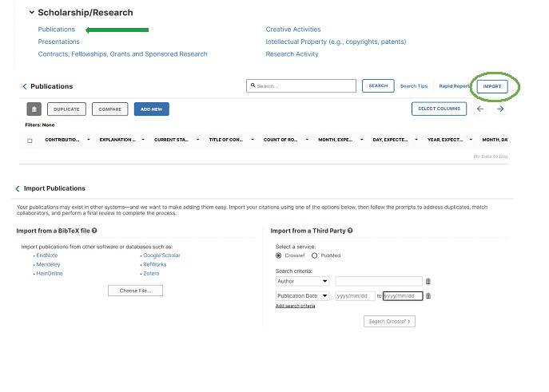Viewport: 549px width, 392px height.
Task: Click the left arrow to scroll columns
Action: (x=480, y=109)
